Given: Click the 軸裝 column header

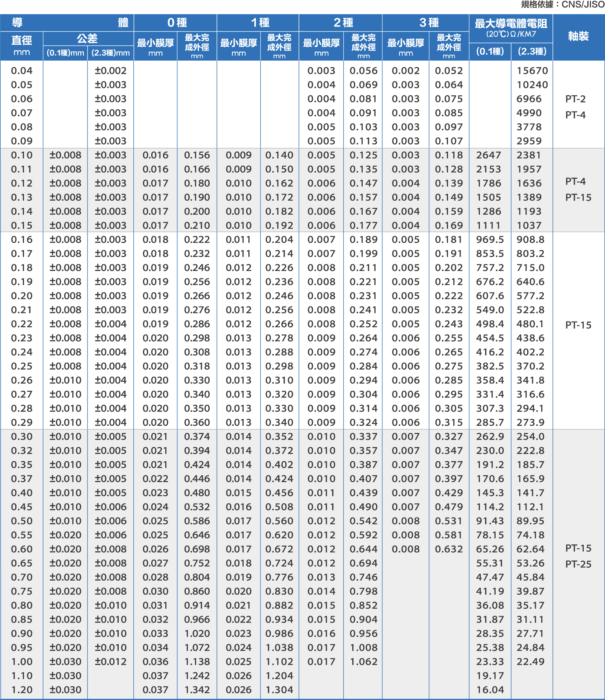Looking at the screenshot, I should (578, 37).
